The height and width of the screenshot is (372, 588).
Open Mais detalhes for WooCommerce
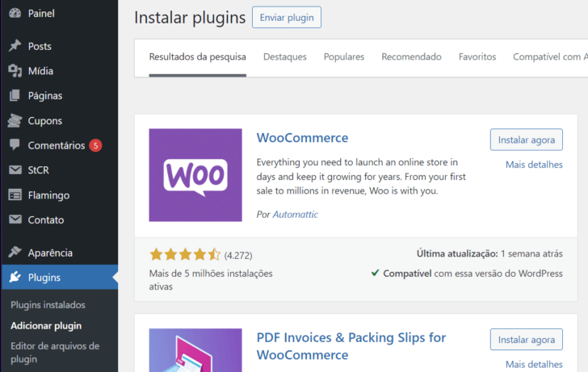click(534, 165)
